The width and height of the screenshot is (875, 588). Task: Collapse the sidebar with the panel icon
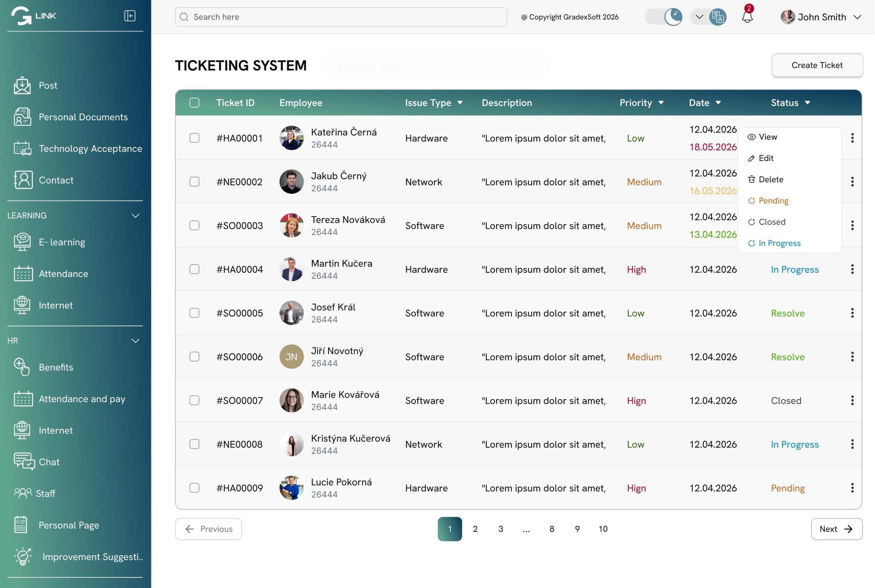pyautogui.click(x=130, y=16)
